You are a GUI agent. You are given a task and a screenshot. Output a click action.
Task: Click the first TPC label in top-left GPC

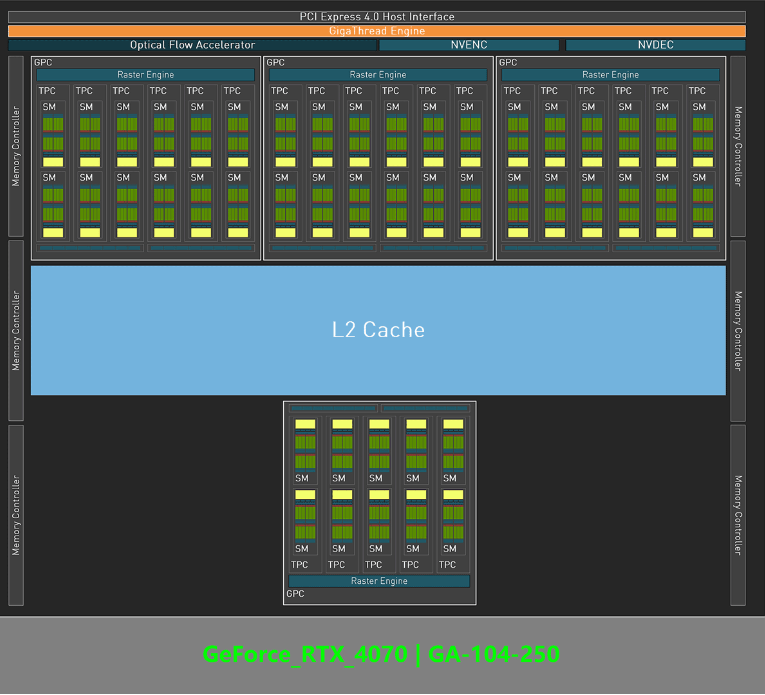(47, 91)
